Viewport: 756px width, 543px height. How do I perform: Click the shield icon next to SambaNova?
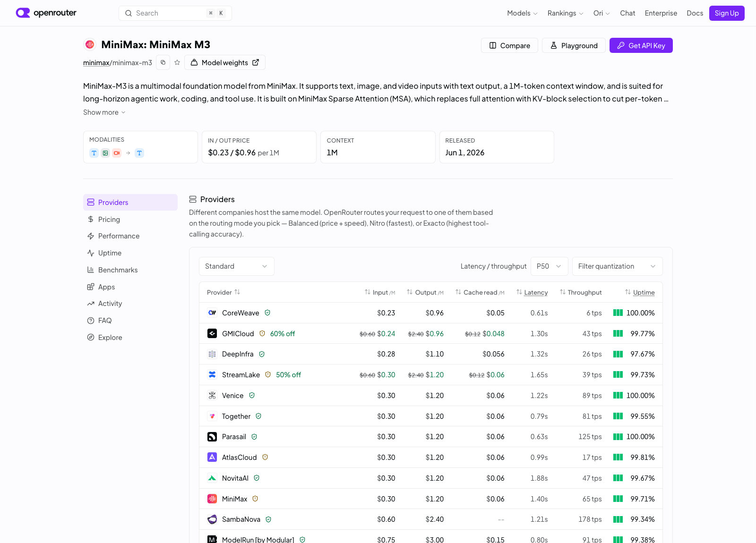click(268, 519)
